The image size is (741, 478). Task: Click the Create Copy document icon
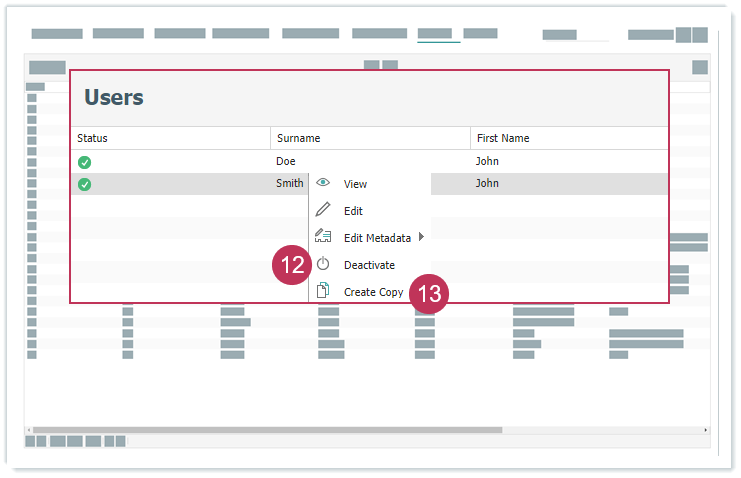(323, 292)
